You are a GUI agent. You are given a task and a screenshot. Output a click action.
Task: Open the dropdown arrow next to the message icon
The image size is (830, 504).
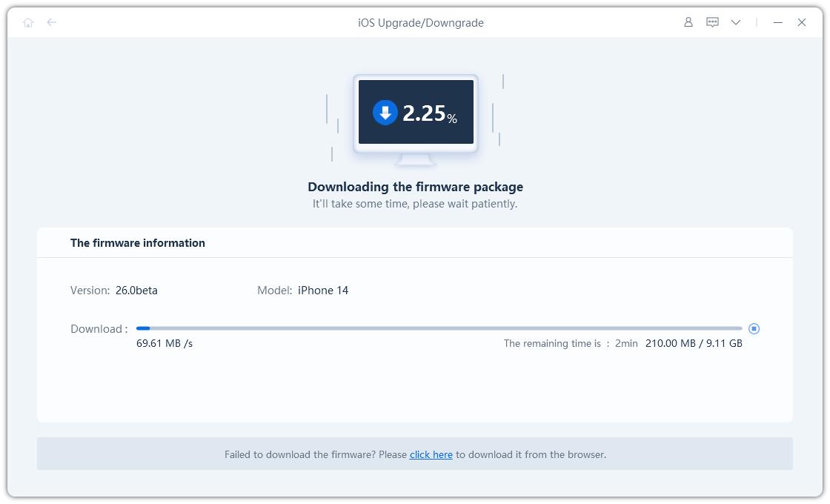click(735, 22)
